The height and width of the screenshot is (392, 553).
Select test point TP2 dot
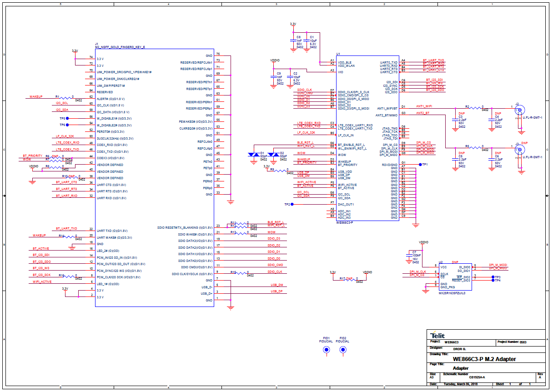[292, 205]
